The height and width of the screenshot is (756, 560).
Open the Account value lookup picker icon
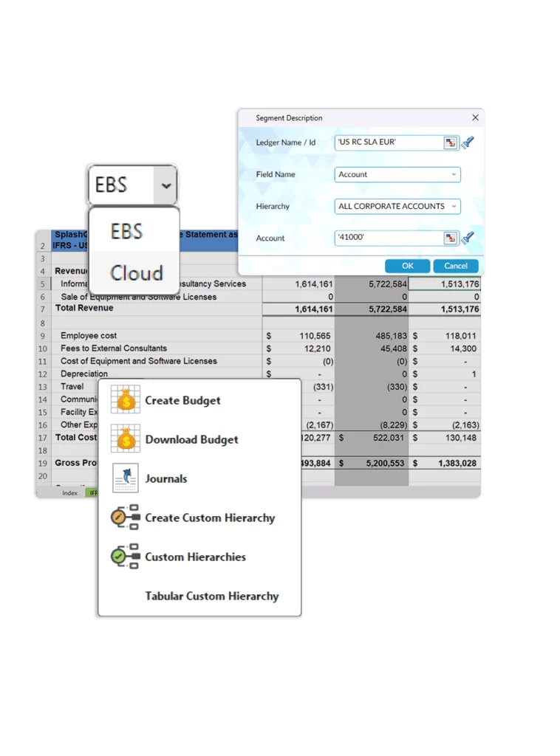pyautogui.click(x=450, y=238)
